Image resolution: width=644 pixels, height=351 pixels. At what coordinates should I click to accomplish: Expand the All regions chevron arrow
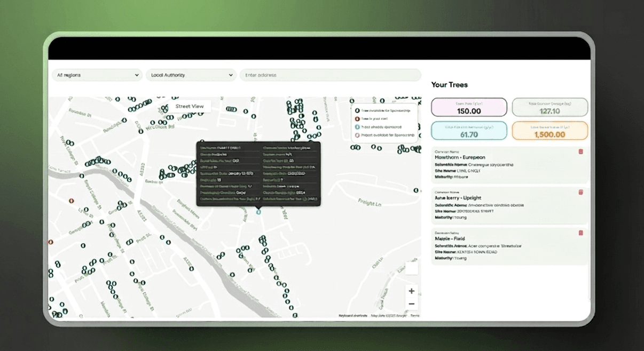(137, 75)
